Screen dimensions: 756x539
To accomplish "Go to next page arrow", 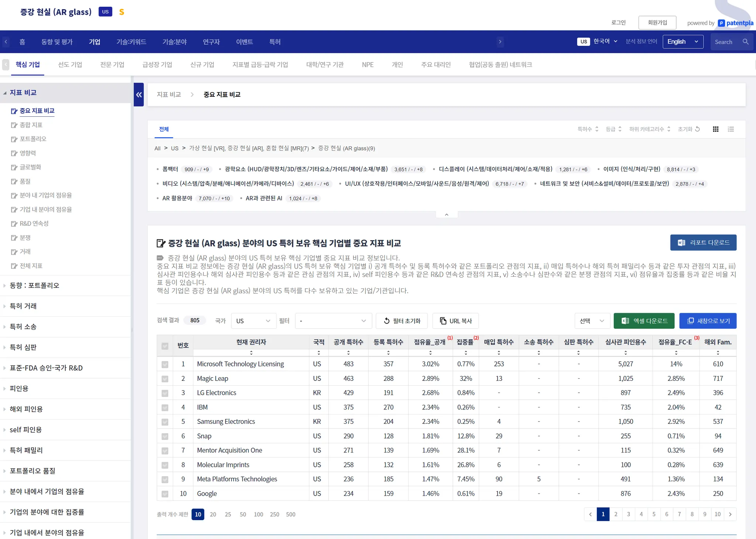I will 730,514.
